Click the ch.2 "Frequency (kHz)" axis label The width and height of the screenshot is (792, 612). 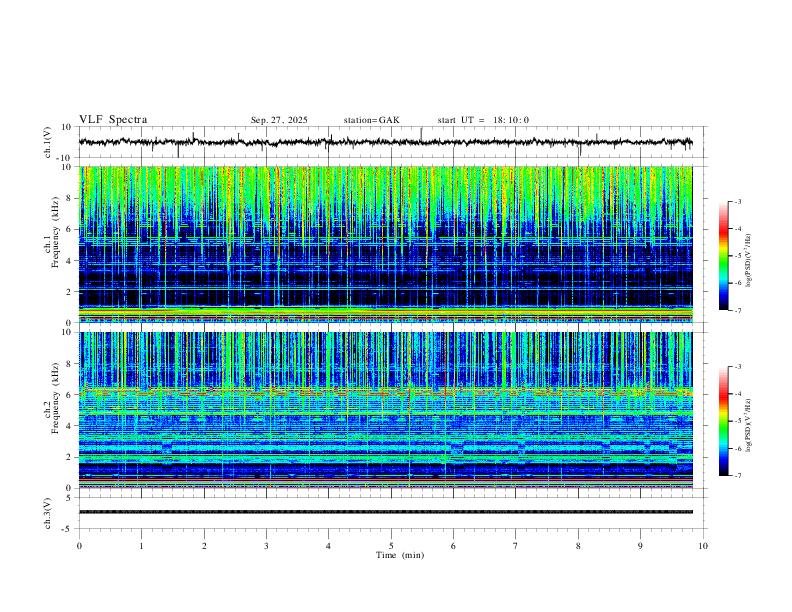click(56, 398)
